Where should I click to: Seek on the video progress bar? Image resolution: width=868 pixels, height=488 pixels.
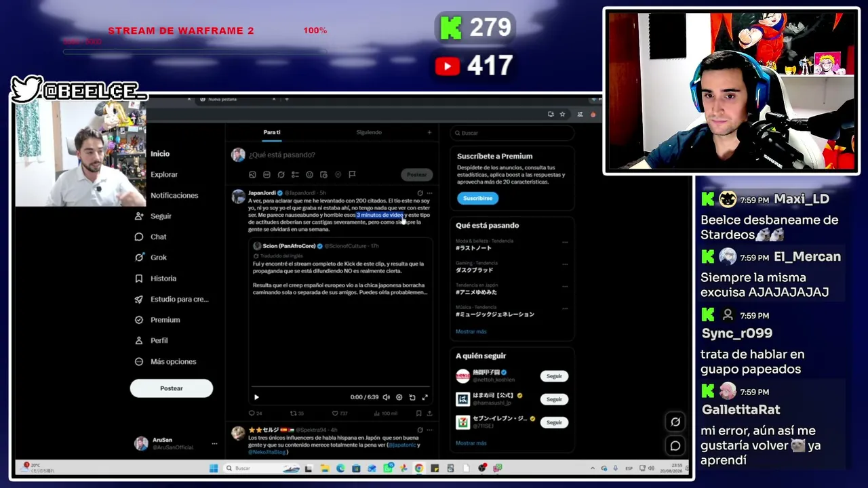tap(340, 388)
